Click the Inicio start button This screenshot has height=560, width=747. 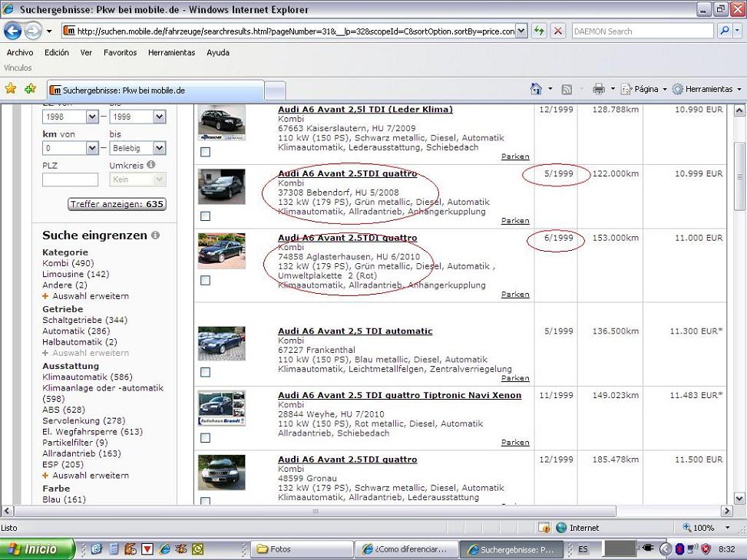tap(37, 549)
